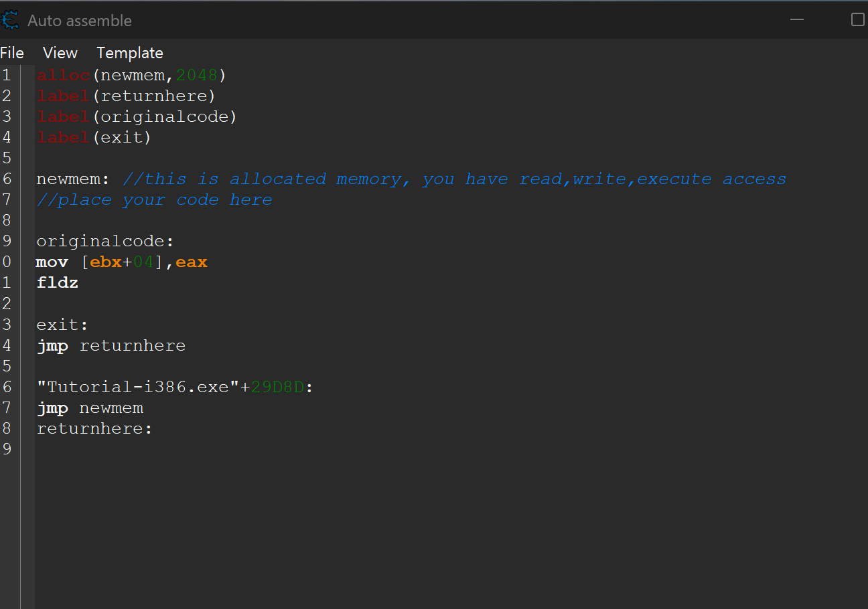Open the File menu
The width and height of the screenshot is (868, 609).
pyautogui.click(x=11, y=53)
